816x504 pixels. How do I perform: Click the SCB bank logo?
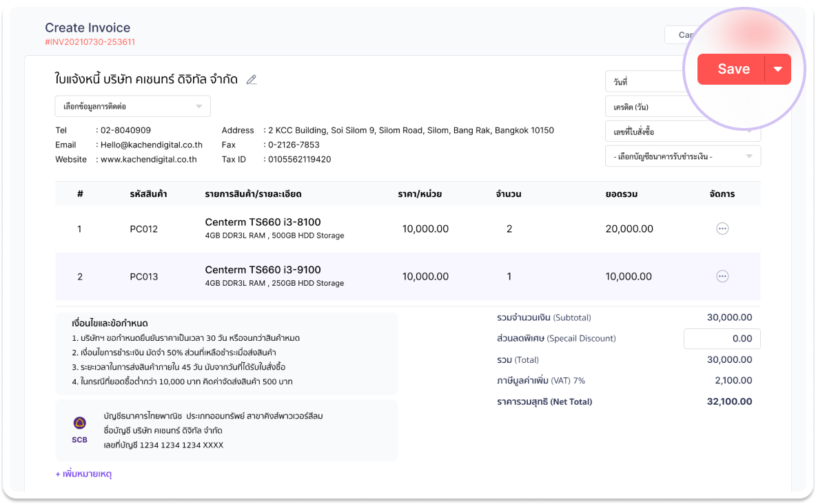[80, 430]
